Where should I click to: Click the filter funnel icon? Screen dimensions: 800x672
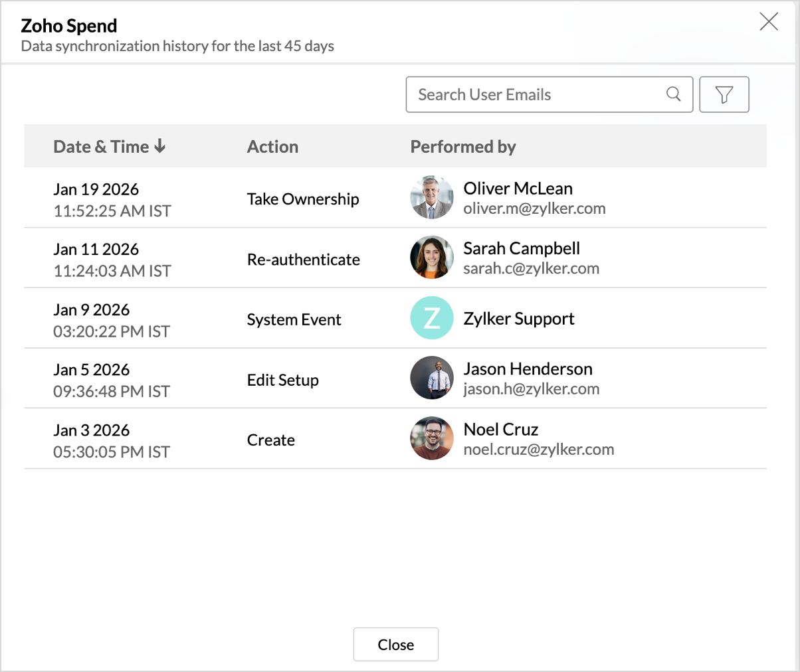pyautogui.click(x=724, y=95)
